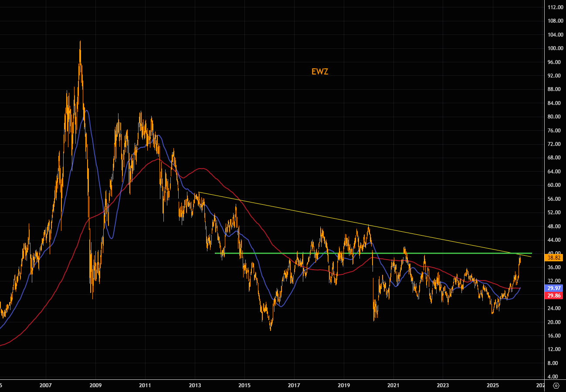
Task: Click 2007 on the time axis
Action: coord(46,385)
